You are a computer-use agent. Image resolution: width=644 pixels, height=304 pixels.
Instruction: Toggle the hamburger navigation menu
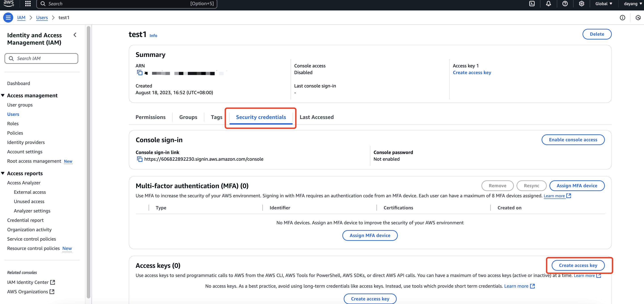pos(8,17)
